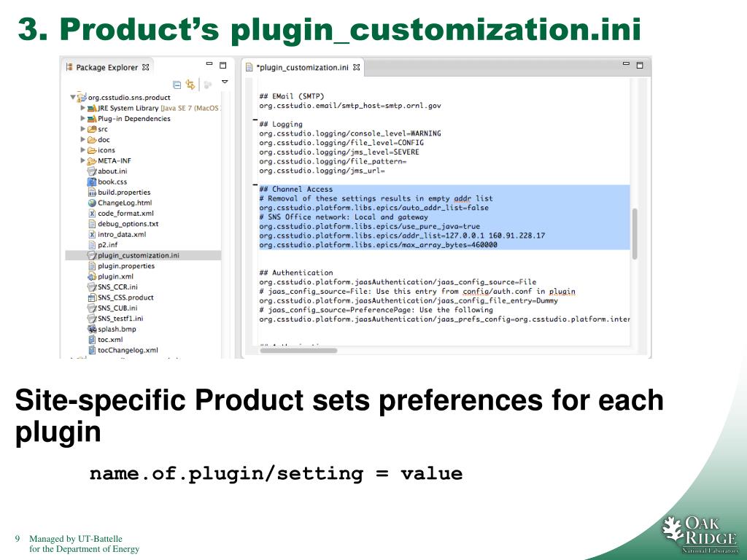Select the Package Explorer tab
Image resolution: width=747 pixels, height=560 pixels.
point(107,68)
